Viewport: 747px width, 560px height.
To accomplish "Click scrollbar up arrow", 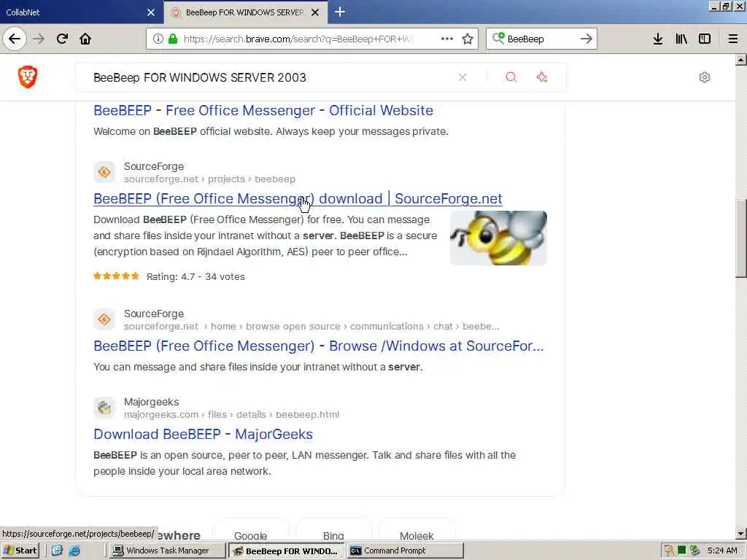I will tap(741, 60).
